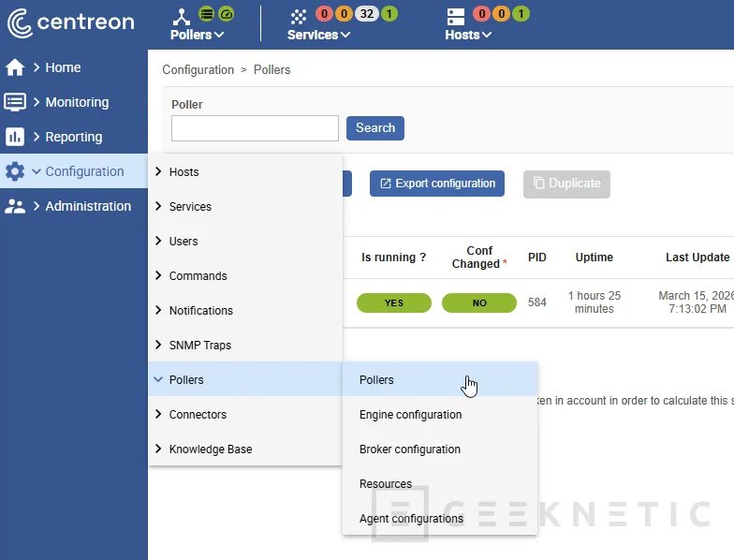Click the green database status icon
The width and height of the screenshot is (734, 560).
[x=206, y=14]
